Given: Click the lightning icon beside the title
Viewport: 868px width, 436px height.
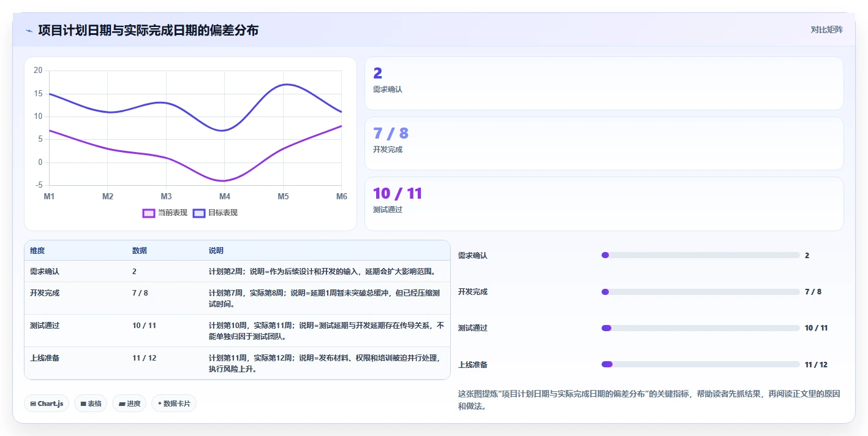Looking at the screenshot, I should pos(29,31).
